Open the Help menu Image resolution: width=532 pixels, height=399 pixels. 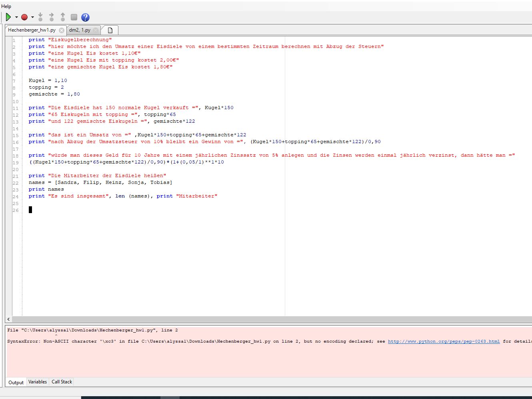6,6
